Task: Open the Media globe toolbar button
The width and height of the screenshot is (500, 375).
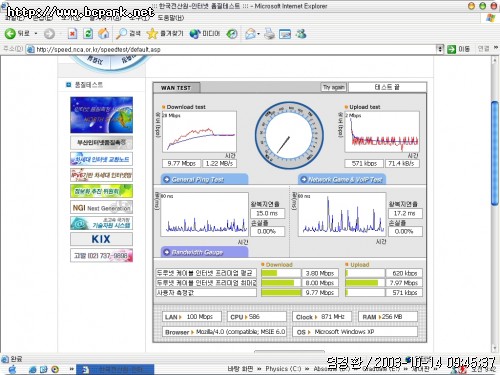Action: [205, 33]
